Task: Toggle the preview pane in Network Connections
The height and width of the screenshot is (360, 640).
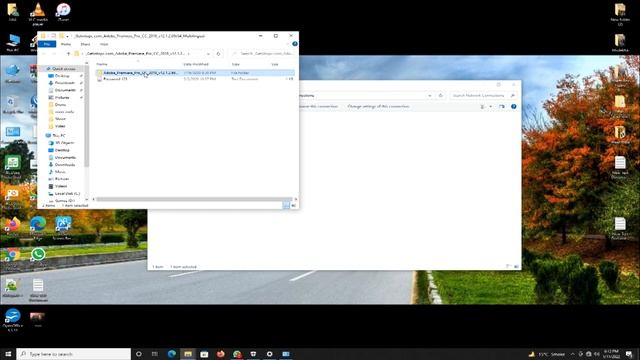Action: point(502,107)
